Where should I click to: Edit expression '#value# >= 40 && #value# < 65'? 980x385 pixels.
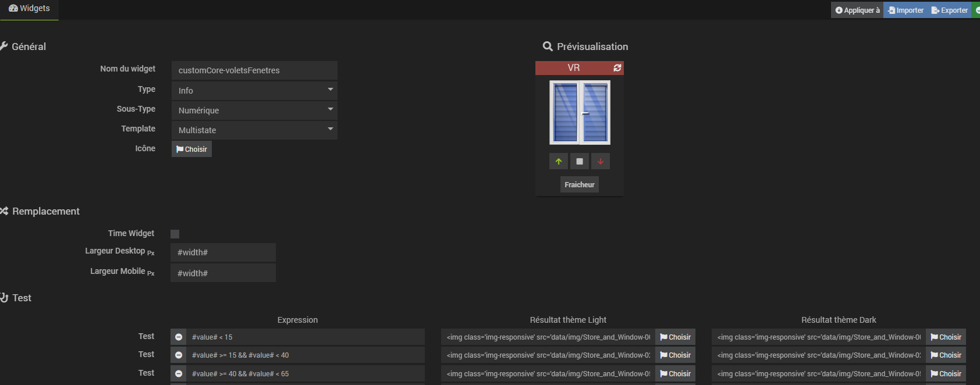pos(306,373)
